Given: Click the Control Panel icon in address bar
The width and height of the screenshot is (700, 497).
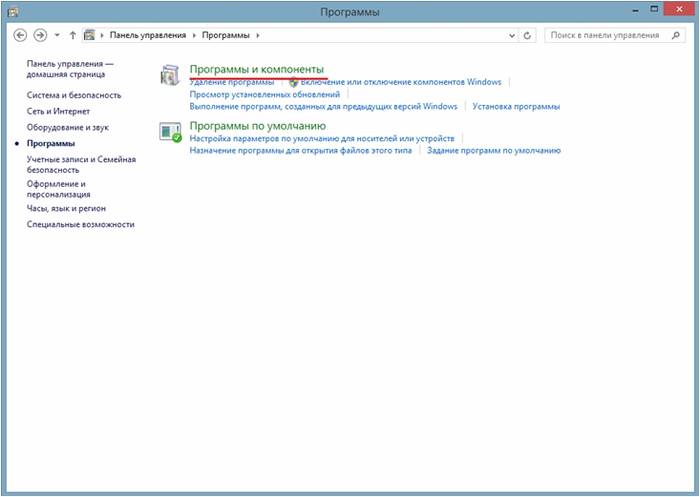Looking at the screenshot, I should (90, 35).
